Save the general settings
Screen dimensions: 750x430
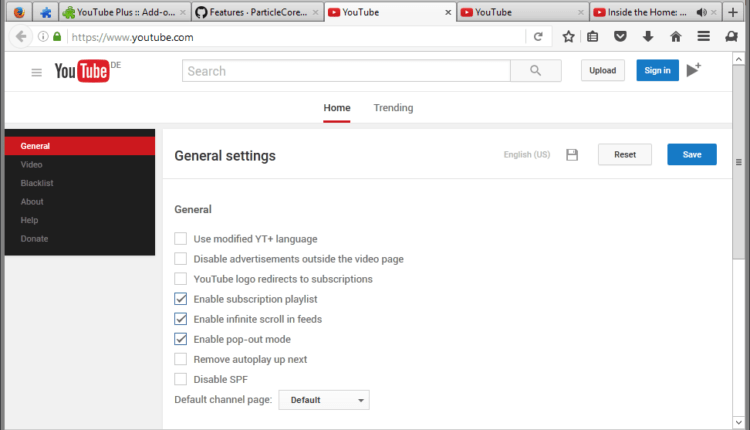point(692,154)
